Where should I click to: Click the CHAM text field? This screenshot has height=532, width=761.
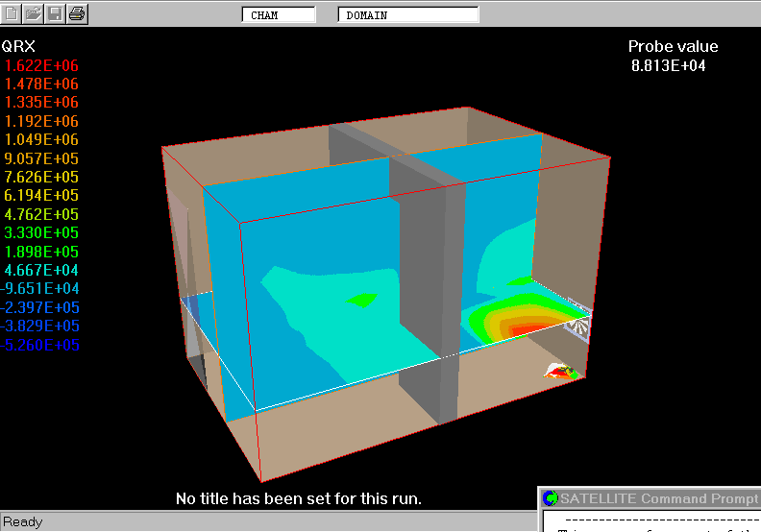pos(278,15)
